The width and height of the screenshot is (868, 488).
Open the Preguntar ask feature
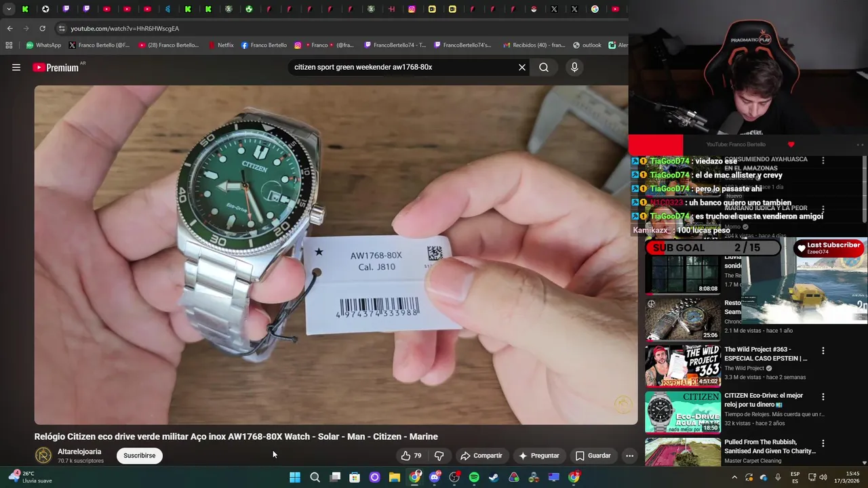tap(538, 455)
